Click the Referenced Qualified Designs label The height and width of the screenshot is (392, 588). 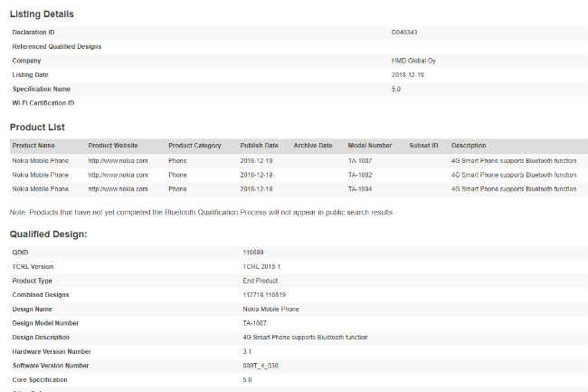coord(57,46)
